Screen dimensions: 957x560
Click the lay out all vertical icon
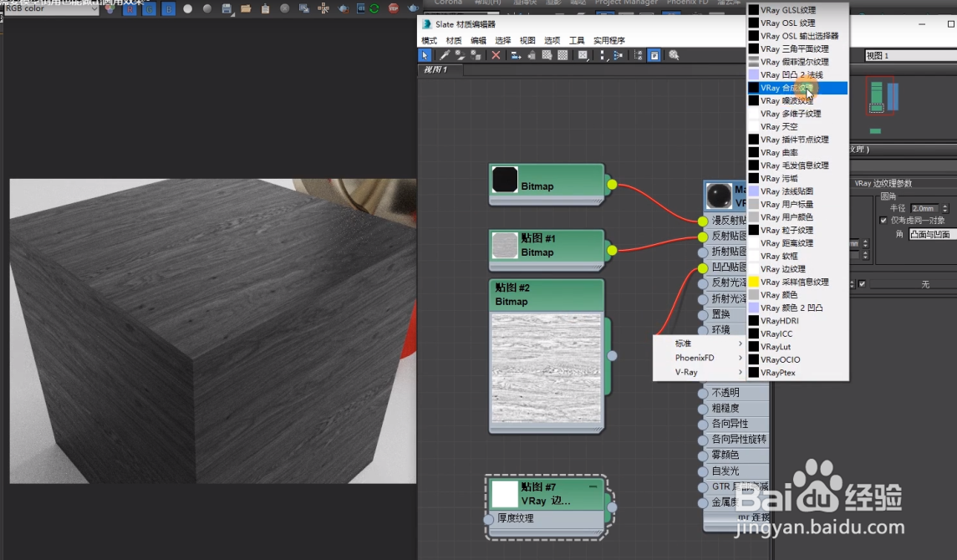point(603,55)
